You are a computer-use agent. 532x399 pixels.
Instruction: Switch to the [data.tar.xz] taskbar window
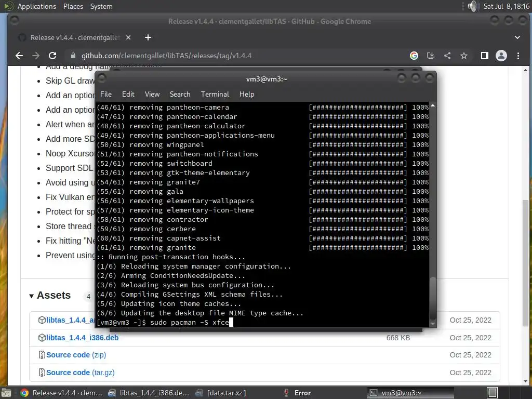click(x=220, y=393)
